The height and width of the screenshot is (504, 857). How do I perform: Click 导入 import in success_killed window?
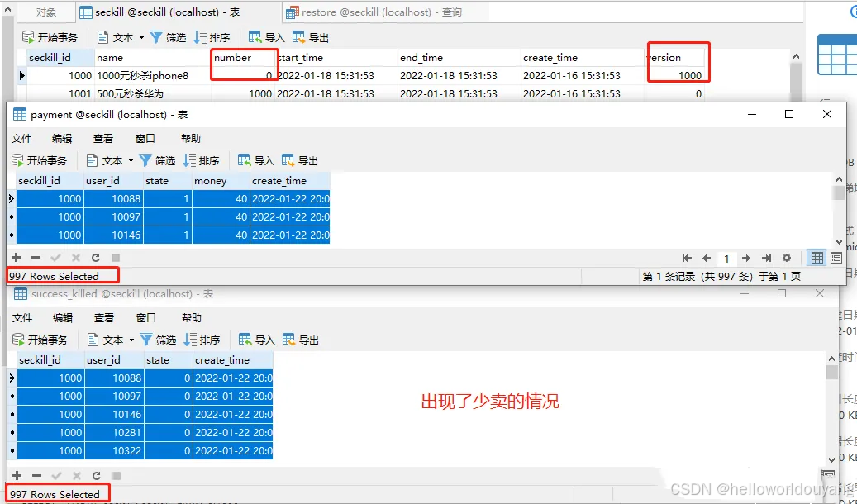tap(257, 340)
